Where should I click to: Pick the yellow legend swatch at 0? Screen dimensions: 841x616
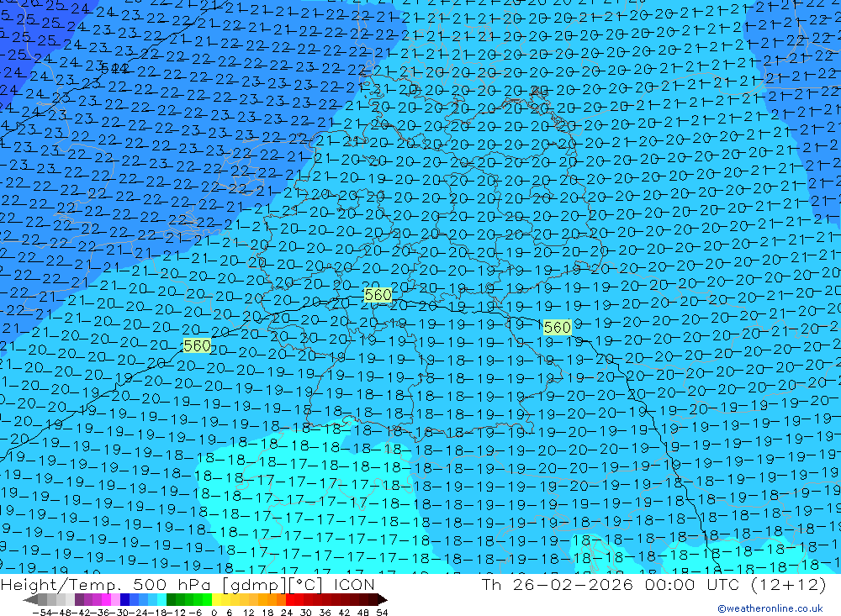click(x=216, y=599)
